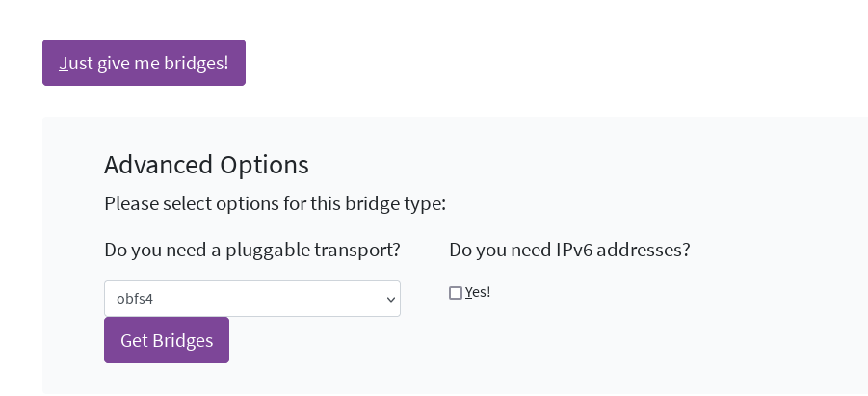Click left edge of the obfs4 select box
The height and width of the screenshot is (396, 868).
click(109, 299)
